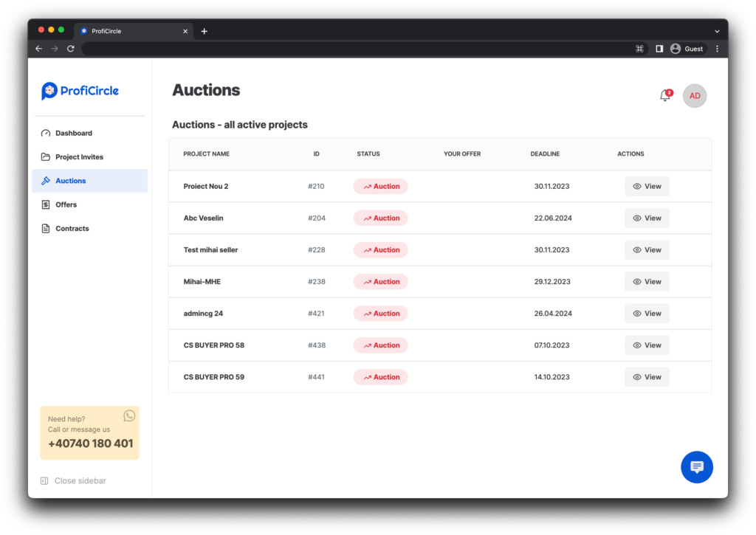This screenshot has width=756, height=535.
Task: Go to Project Invites
Action: coord(89,156)
